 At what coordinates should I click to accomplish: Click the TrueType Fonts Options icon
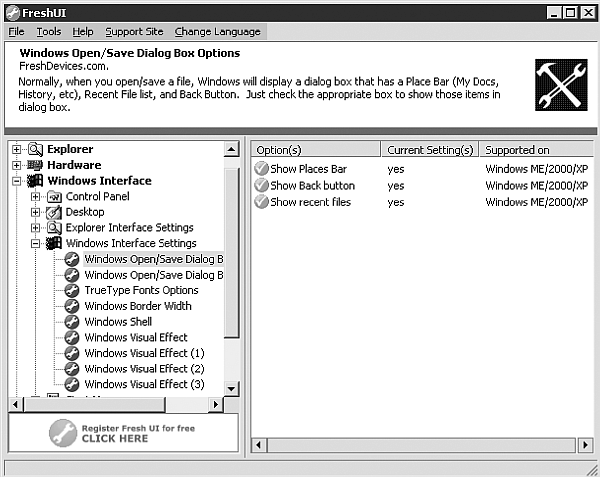(72, 290)
